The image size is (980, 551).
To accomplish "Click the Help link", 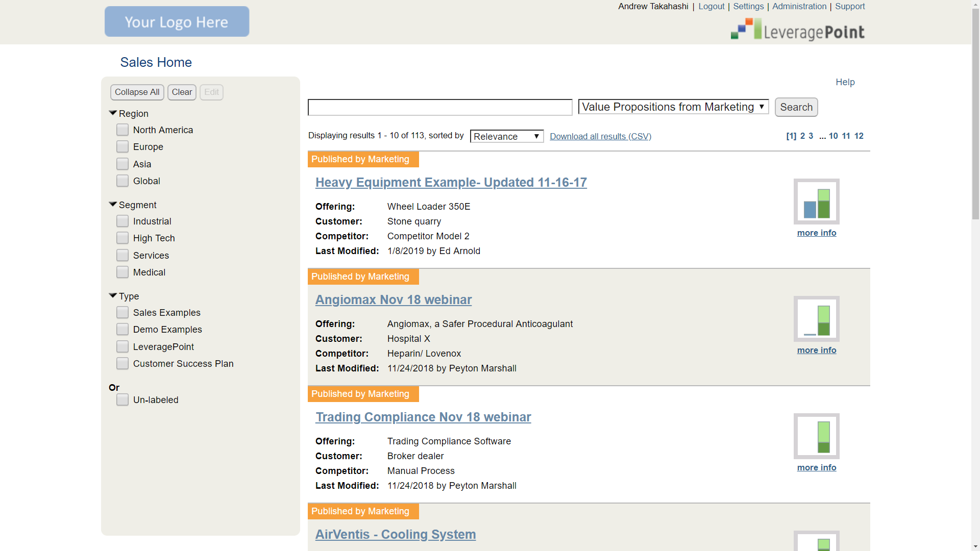I will (x=845, y=82).
